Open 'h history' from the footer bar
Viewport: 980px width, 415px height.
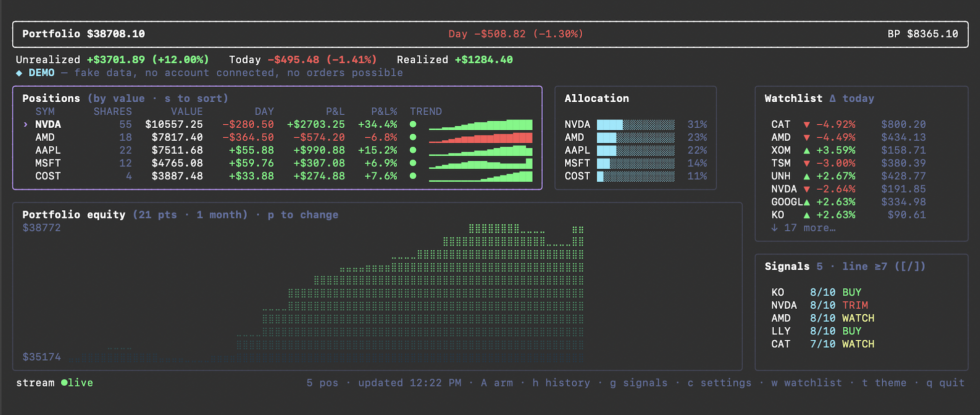(561, 383)
